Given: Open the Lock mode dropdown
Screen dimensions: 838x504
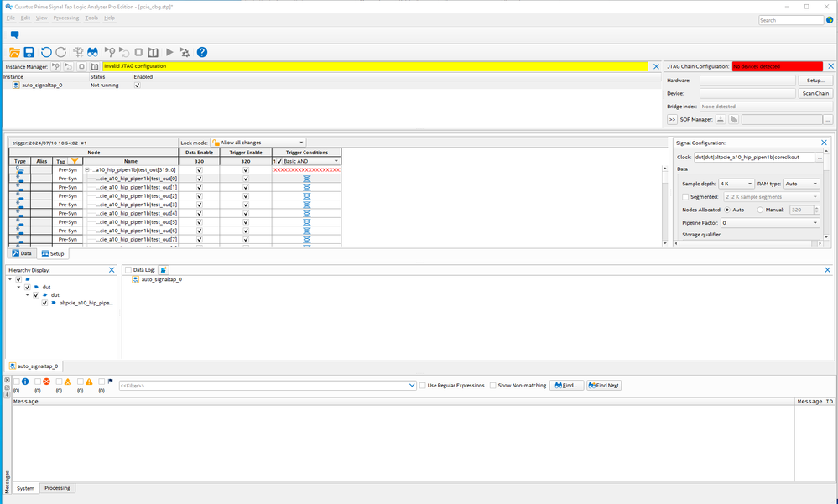Looking at the screenshot, I should tap(258, 143).
